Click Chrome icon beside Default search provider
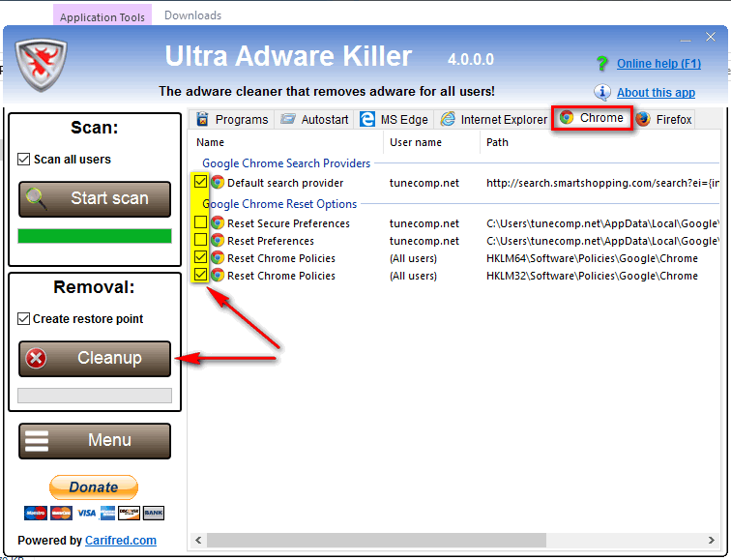The height and width of the screenshot is (560, 731). pos(218,183)
